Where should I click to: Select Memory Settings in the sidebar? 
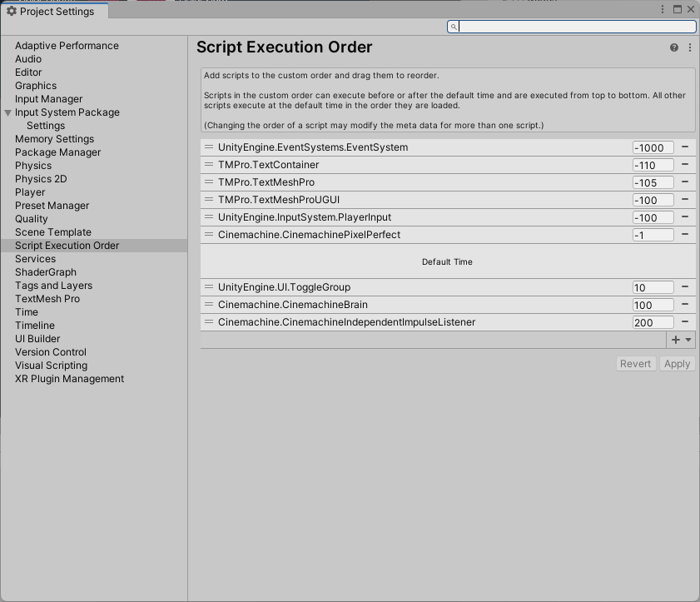54,139
